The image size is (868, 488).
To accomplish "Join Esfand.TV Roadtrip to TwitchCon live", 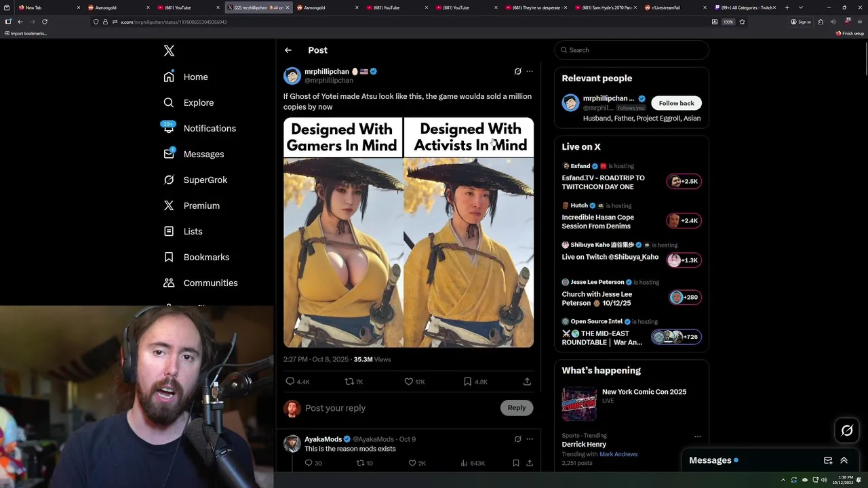I will tap(603, 182).
